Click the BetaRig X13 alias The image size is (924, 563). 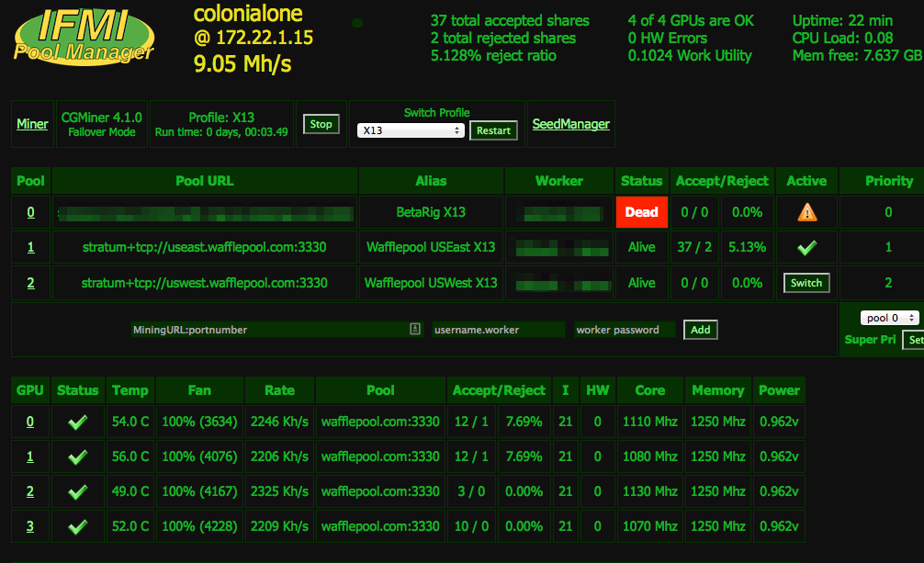pos(431,212)
